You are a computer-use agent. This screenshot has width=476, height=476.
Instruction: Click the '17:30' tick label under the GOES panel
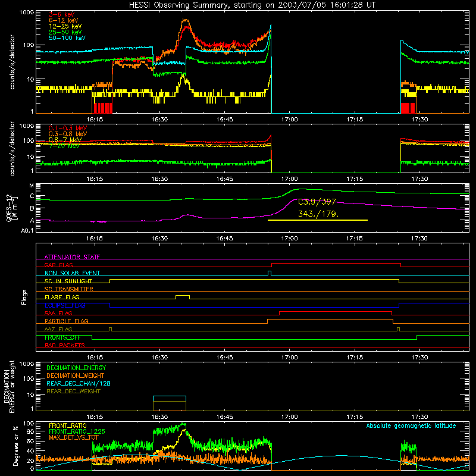click(x=419, y=239)
